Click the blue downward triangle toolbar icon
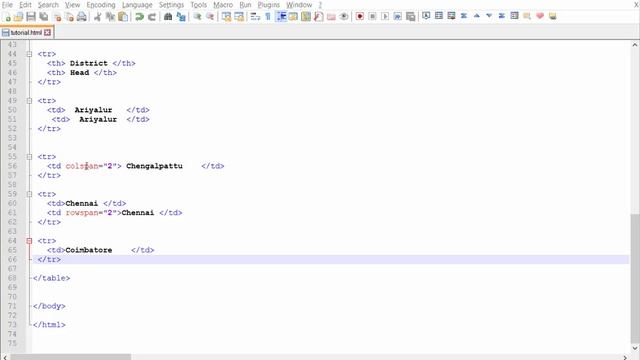Image resolution: width=640 pixels, height=360 pixels. 489,16
